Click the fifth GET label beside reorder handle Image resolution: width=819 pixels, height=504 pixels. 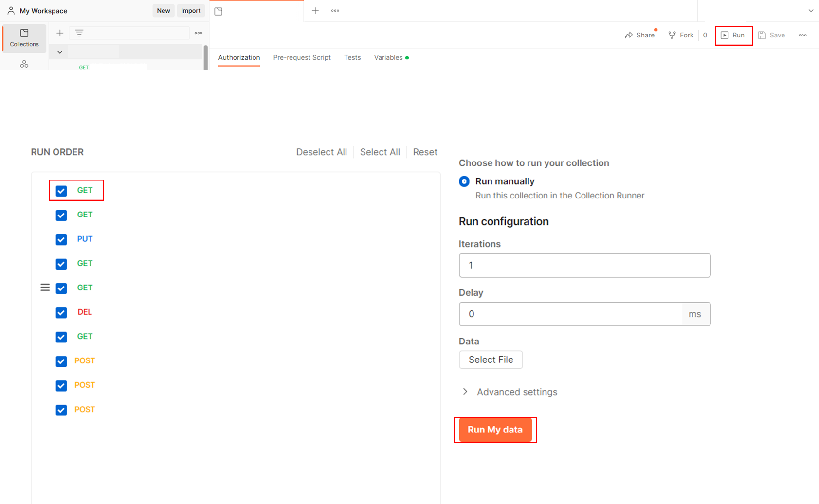pyautogui.click(x=85, y=288)
